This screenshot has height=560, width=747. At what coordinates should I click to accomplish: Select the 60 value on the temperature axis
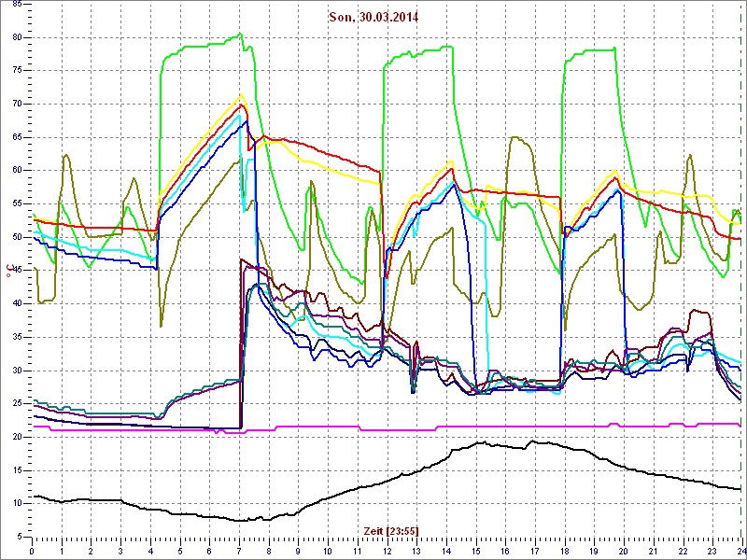coord(16,171)
